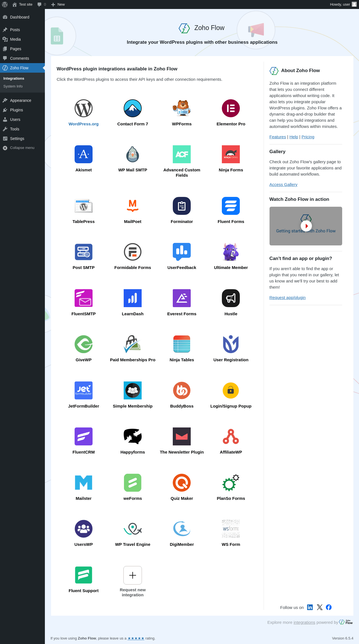
Task: Open the Advanced Custom Fields ACF icon
Action: (x=182, y=154)
